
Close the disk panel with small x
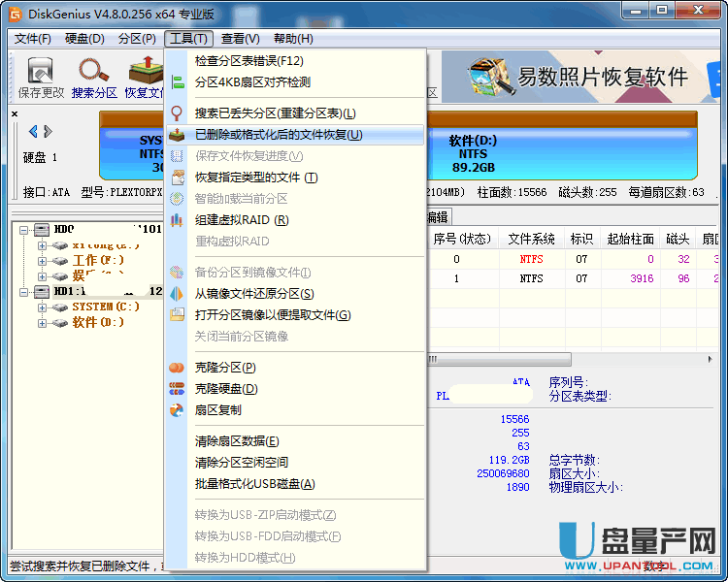(x=15, y=113)
